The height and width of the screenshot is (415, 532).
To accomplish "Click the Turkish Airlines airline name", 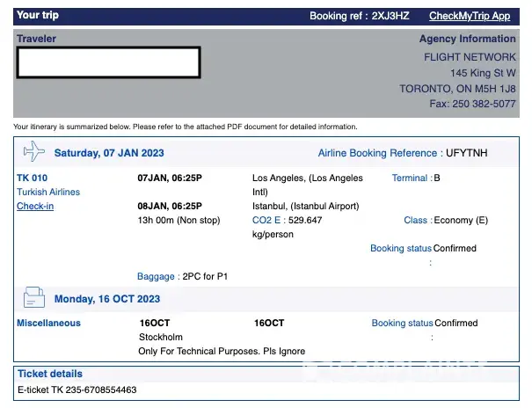I will click(x=48, y=192).
